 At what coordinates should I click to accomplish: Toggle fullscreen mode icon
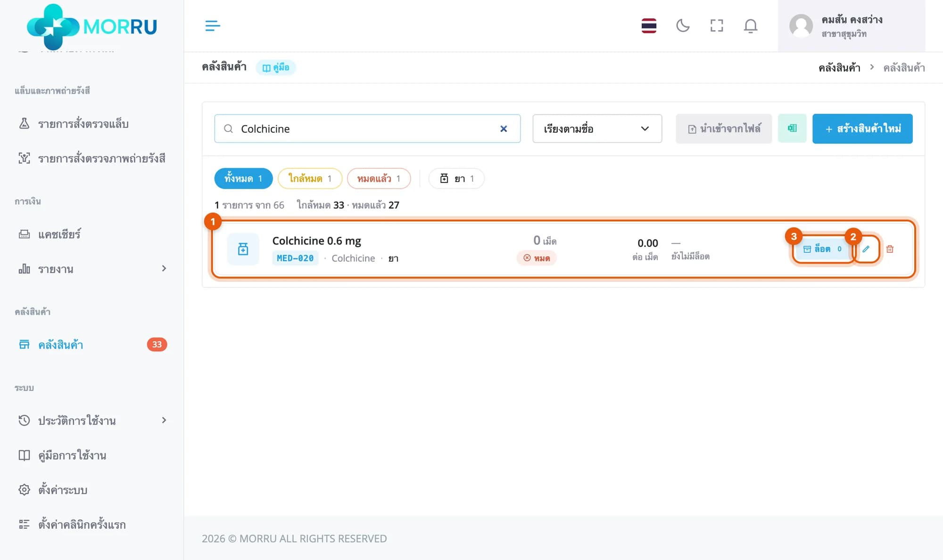tap(717, 25)
